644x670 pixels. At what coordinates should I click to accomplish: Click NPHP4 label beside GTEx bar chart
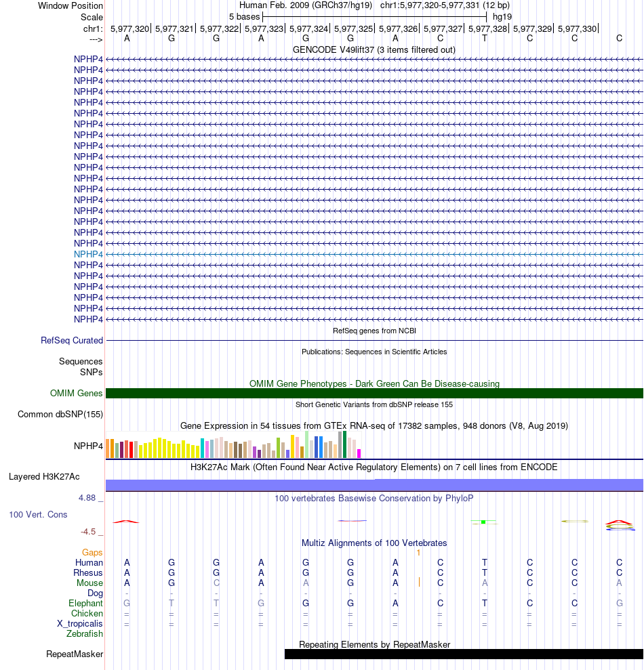click(x=88, y=446)
